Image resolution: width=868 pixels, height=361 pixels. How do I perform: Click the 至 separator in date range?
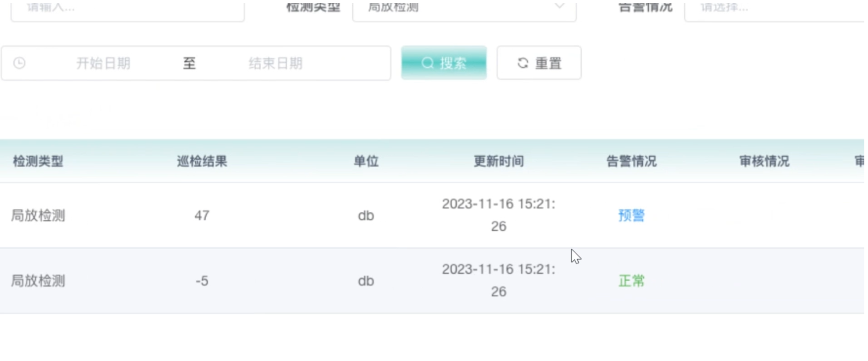coord(189,63)
